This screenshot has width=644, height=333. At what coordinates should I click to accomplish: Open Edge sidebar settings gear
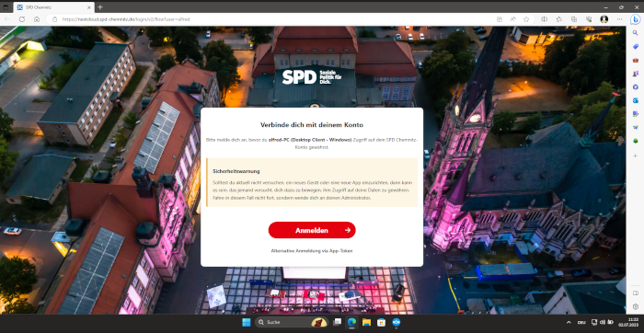[x=636, y=306]
